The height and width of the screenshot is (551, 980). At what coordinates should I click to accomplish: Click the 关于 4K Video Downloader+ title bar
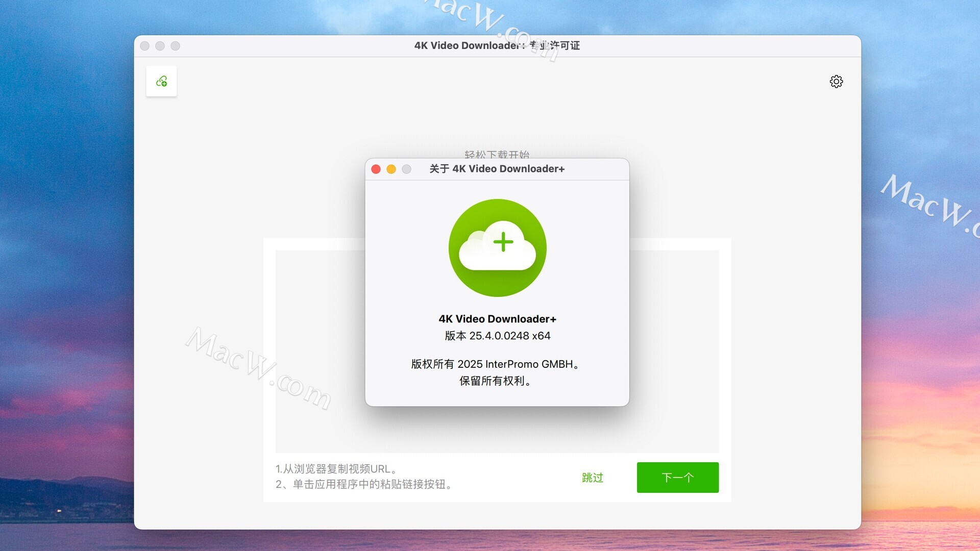coord(497,169)
